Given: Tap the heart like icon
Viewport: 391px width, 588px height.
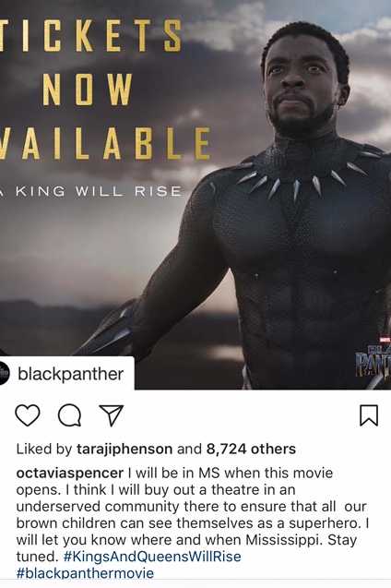Looking at the screenshot, I should [x=28, y=415].
